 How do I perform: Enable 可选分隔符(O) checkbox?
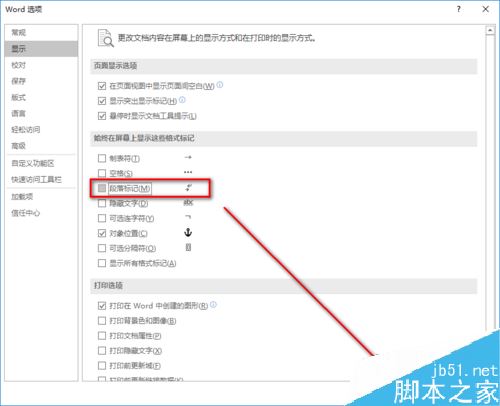(102, 248)
